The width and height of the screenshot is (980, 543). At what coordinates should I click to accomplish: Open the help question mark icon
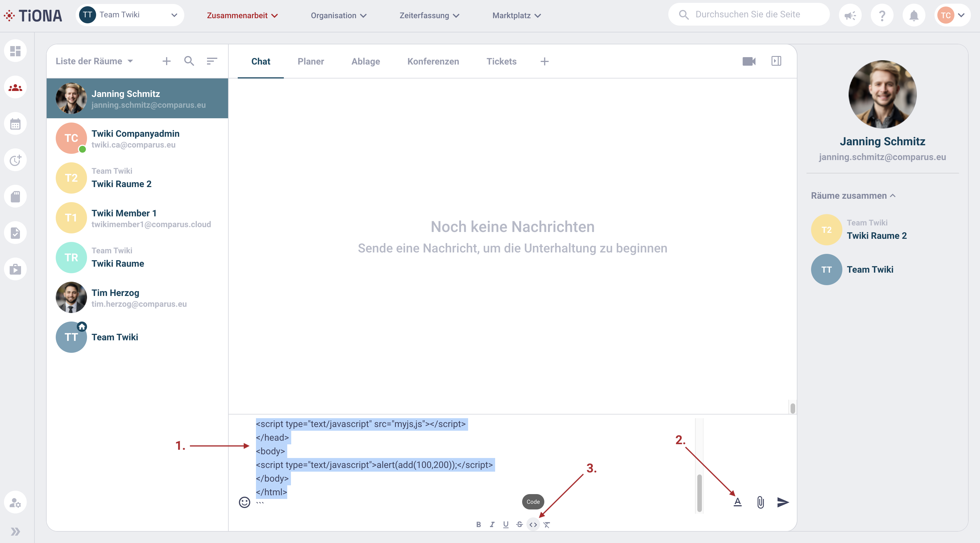tap(882, 15)
